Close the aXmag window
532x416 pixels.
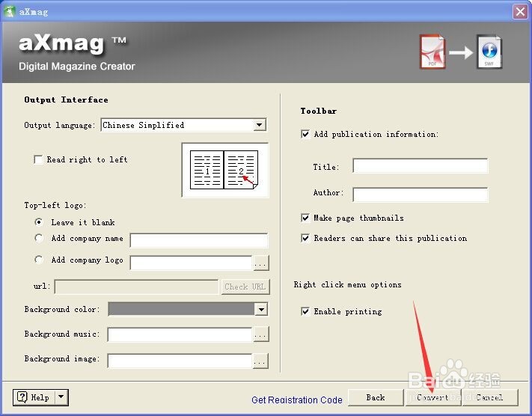[x=520, y=12]
